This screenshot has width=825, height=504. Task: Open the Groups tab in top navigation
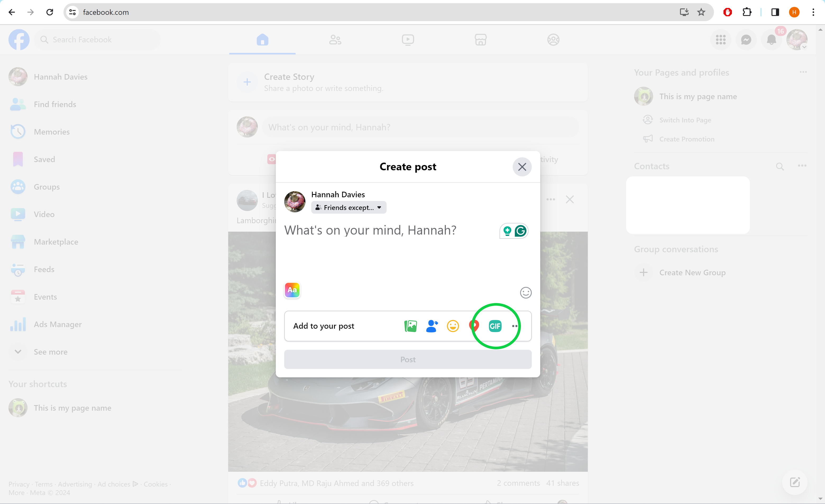click(x=553, y=39)
